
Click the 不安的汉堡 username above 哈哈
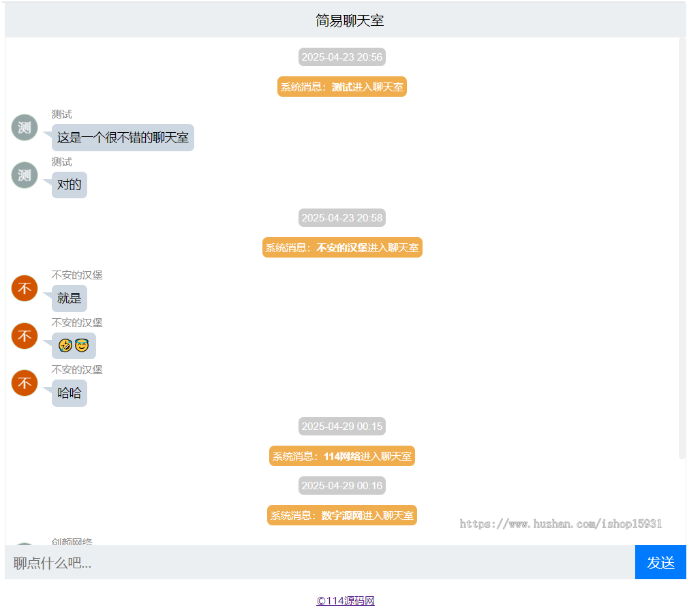pos(76,370)
